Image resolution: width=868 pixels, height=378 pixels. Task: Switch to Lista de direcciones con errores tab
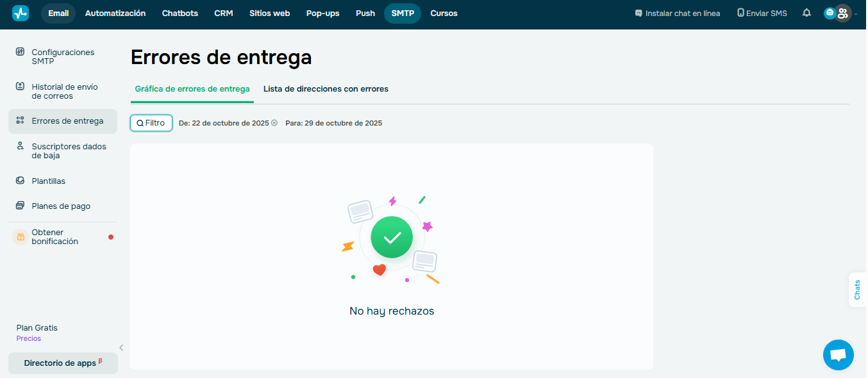coord(326,88)
